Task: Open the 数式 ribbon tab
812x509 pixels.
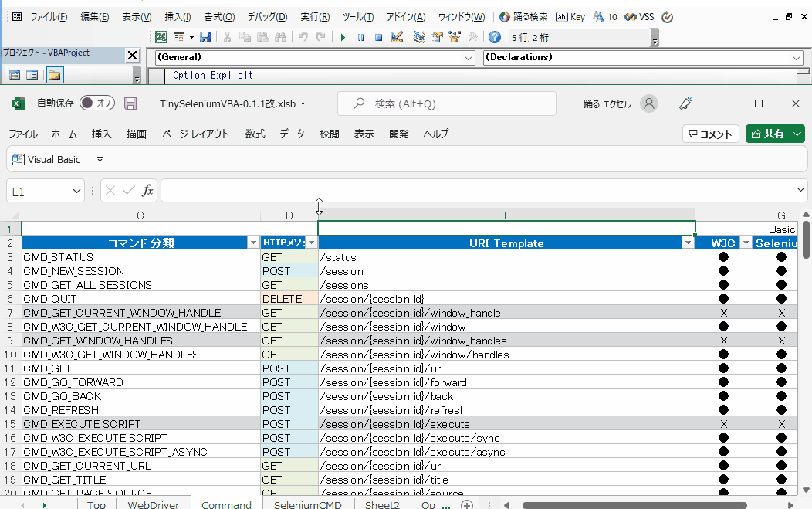Action: tap(255, 134)
